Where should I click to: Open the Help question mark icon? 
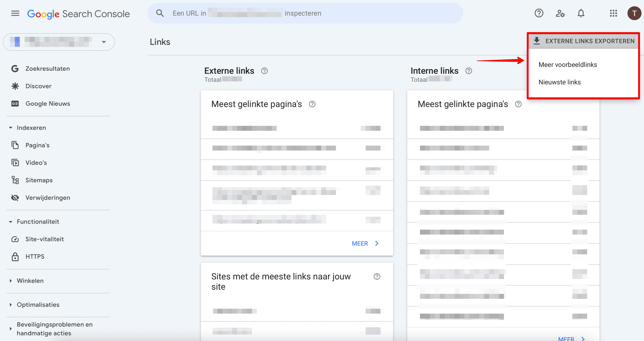(539, 13)
